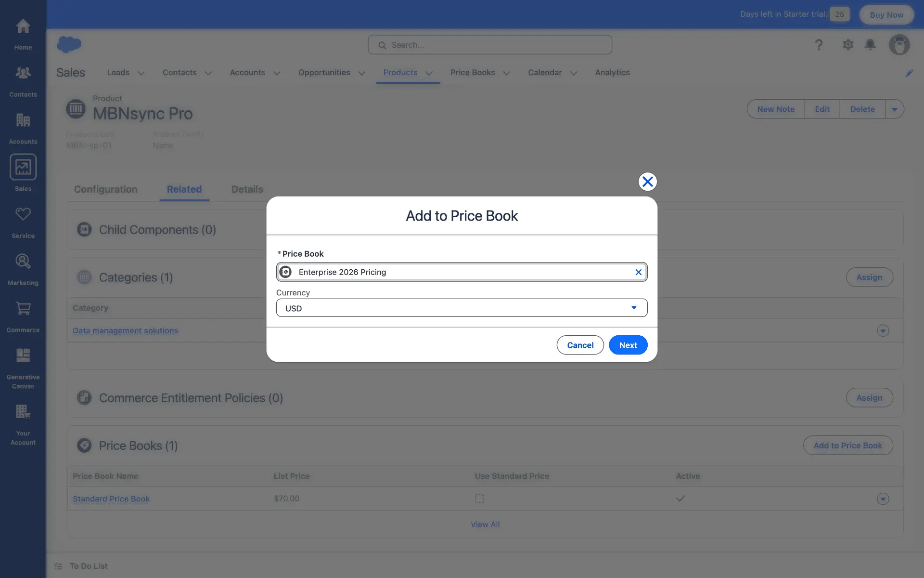Expand more actions next to Delete
Screen dimensions: 924x578
894,109
